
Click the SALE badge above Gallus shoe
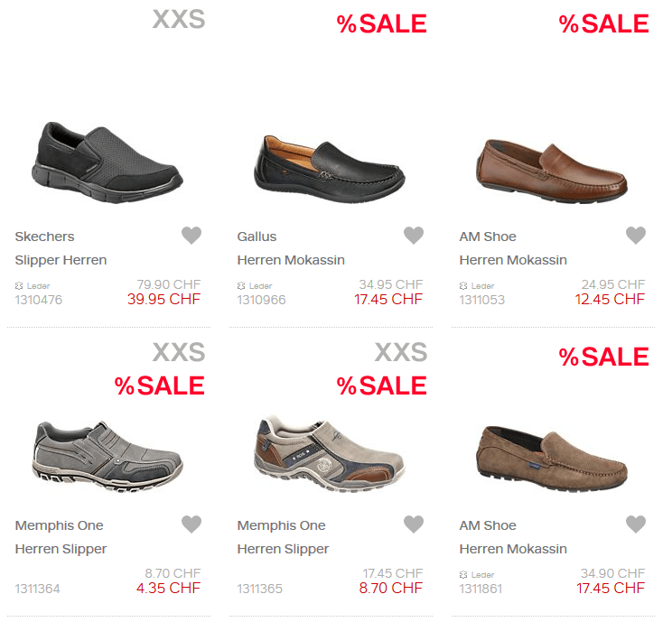(381, 24)
